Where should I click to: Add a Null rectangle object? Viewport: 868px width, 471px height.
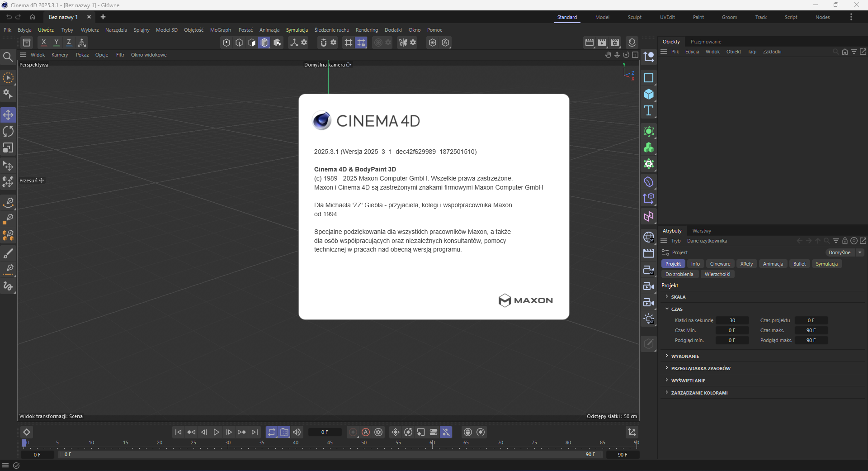(649, 78)
